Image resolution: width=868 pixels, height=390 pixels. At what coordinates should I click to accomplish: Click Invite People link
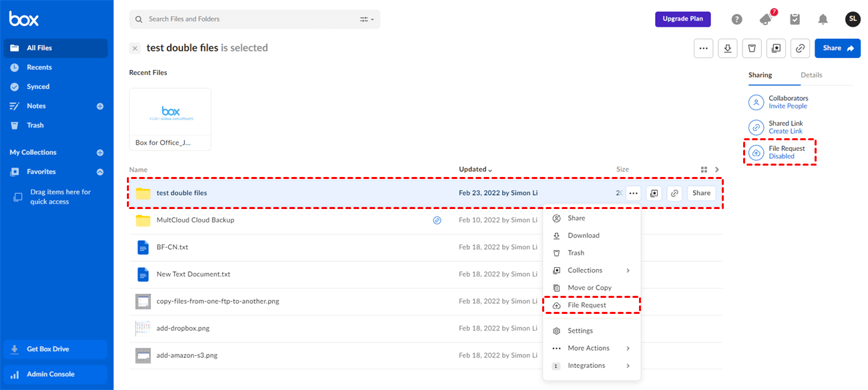tap(788, 106)
